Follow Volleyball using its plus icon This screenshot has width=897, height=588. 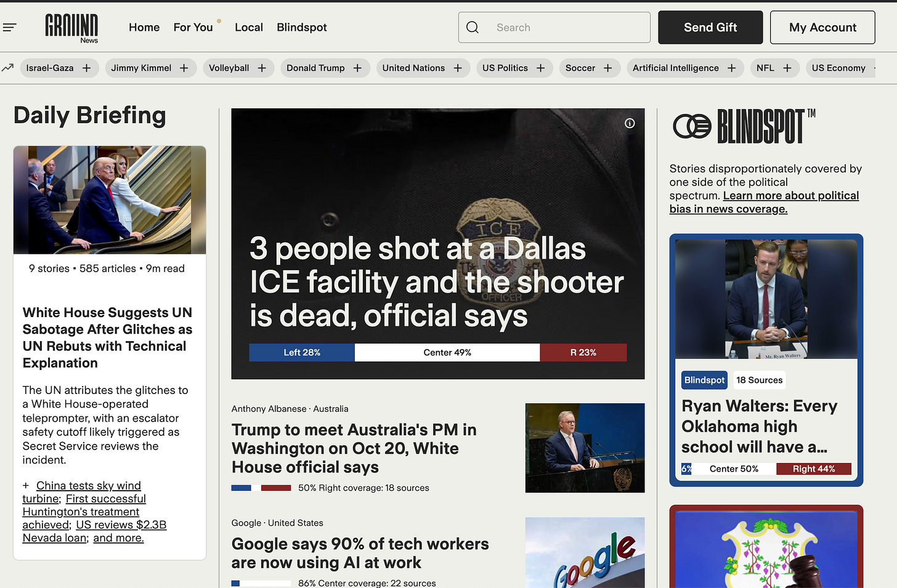pos(262,68)
